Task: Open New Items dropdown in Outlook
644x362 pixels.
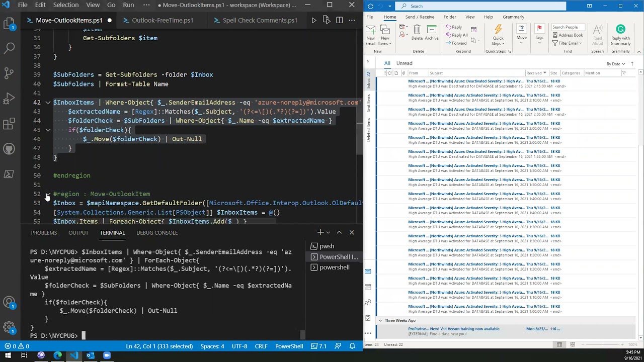Action: point(385,35)
